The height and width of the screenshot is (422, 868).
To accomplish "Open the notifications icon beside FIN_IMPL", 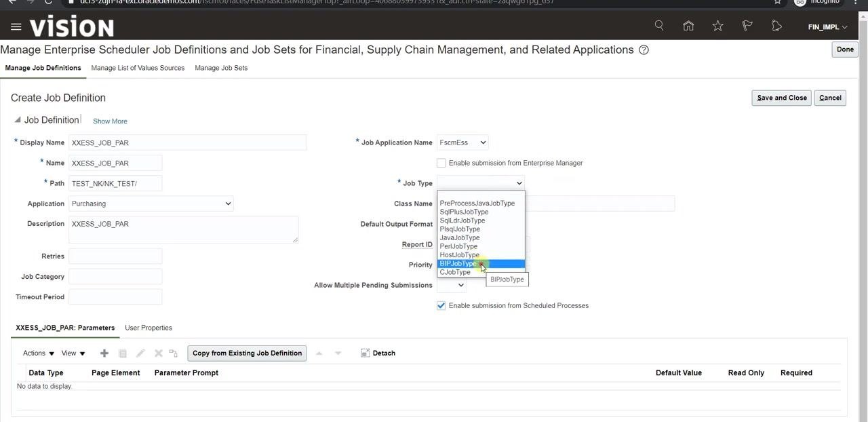I will (777, 26).
